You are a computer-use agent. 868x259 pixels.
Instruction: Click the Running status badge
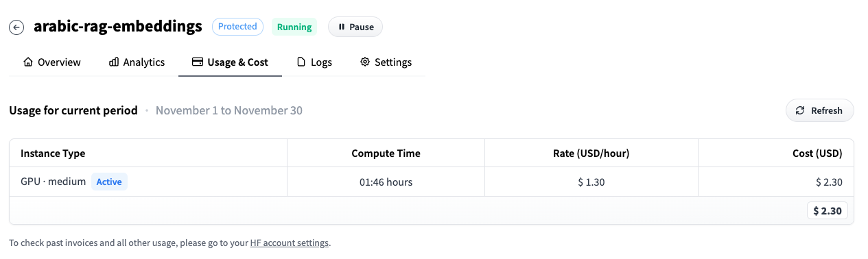pyautogui.click(x=294, y=27)
